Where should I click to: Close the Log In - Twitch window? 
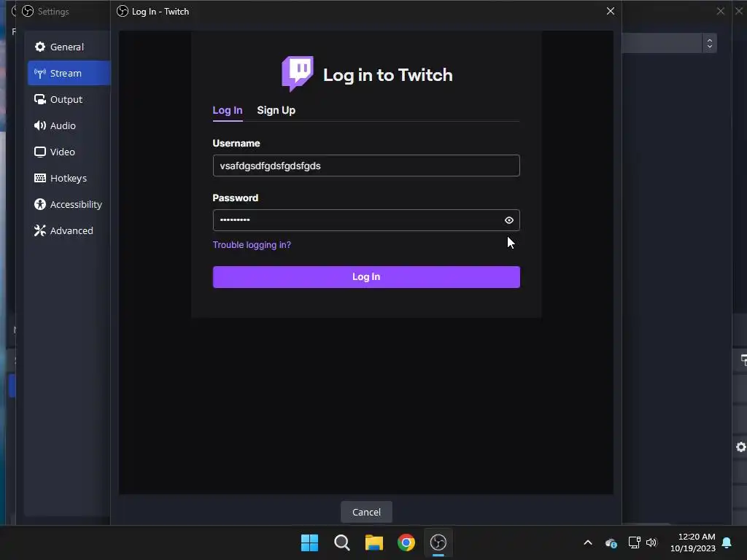[x=611, y=11]
